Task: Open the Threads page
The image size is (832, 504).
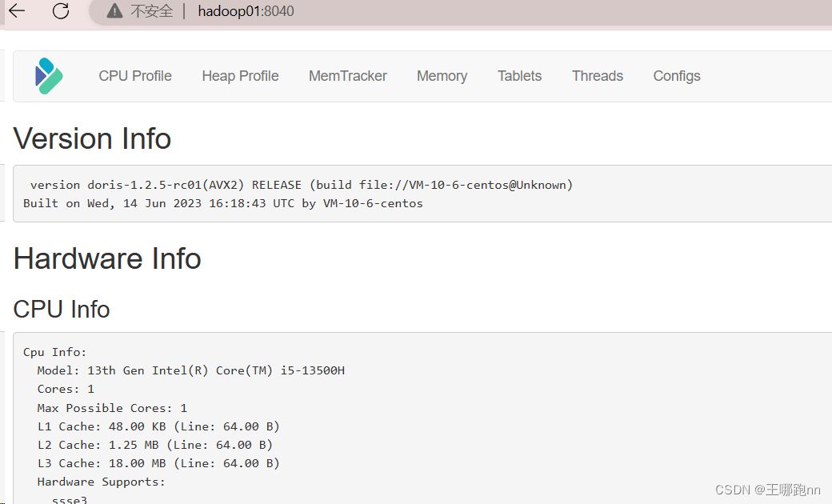Action: (598, 76)
